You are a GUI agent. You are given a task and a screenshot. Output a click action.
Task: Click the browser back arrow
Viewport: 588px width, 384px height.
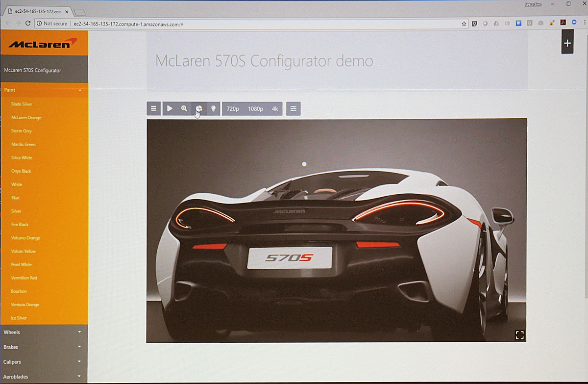[8, 24]
